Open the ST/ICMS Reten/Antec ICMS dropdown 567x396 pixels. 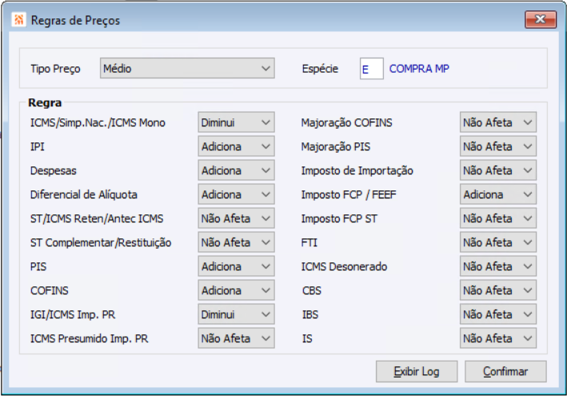tap(236, 218)
